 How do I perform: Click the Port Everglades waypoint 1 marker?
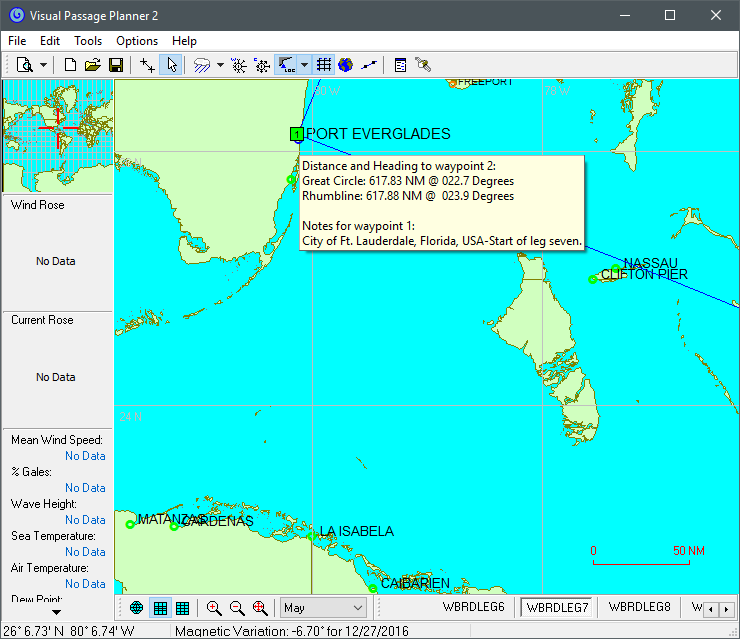click(297, 134)
